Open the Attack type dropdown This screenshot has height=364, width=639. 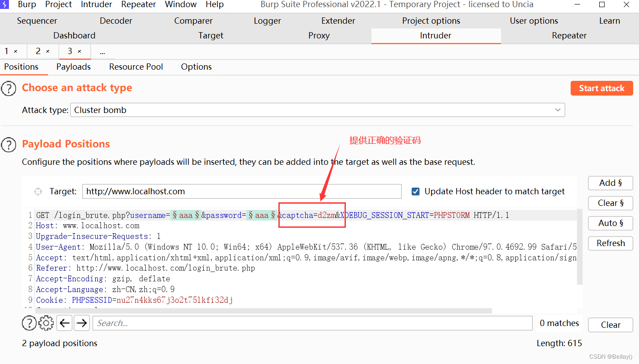(317, 110)
